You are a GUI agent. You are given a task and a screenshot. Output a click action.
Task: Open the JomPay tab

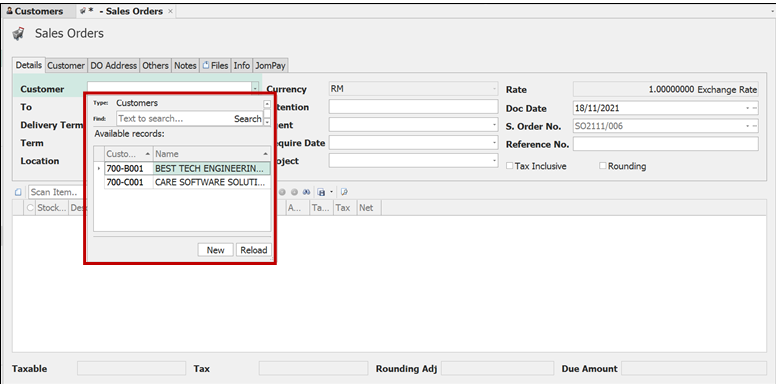(270, 65)
